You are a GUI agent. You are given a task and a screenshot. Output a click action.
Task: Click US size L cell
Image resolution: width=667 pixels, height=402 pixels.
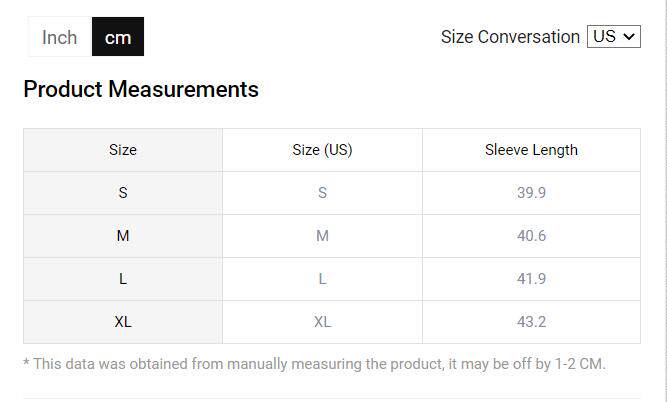pos(322,279)
